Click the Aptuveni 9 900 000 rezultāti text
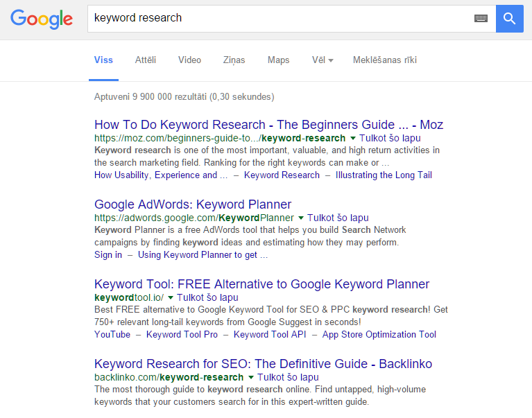Screen dimensions: 532x418 (x=185, y=96)
